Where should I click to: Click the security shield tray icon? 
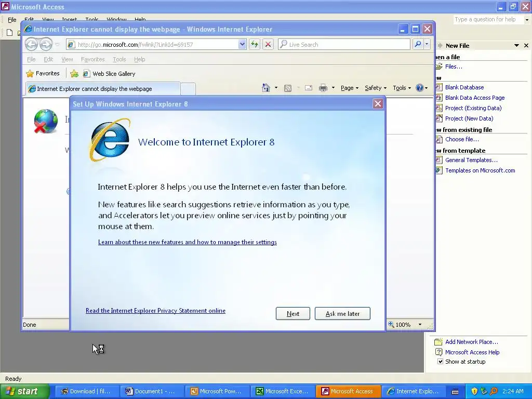coord(474,391)
